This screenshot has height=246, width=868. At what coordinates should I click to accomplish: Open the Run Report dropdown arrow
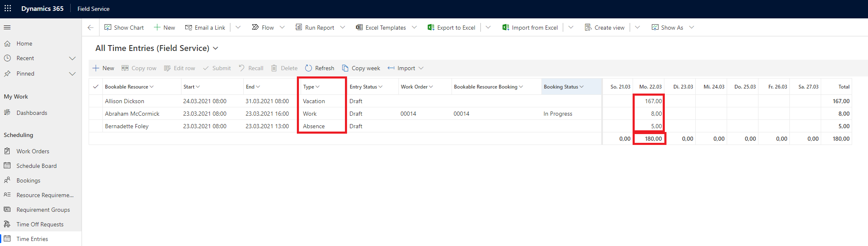pos(342,27)
